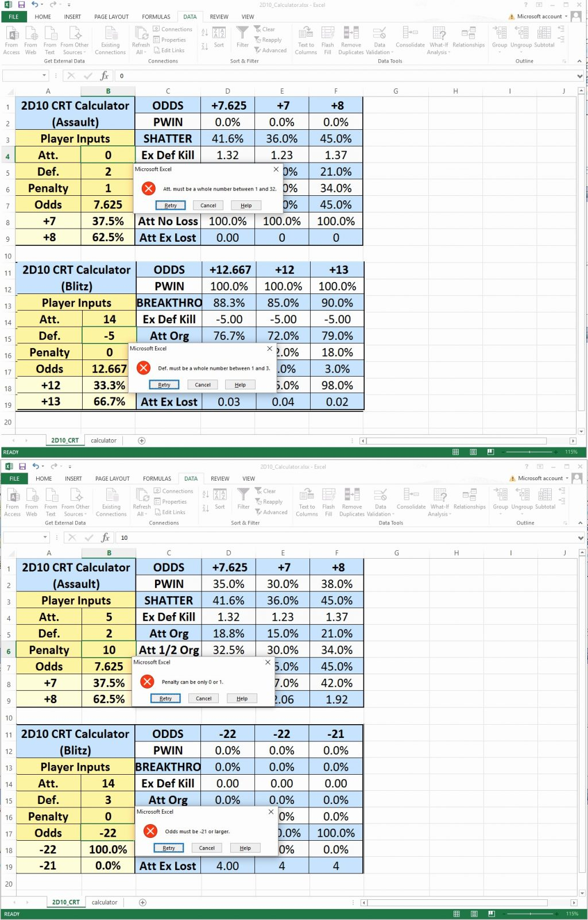This screenshot has height=920, width=588.
Task: Click Reapply in the lower window's Sort & Filter group
Action: point(268,502)
